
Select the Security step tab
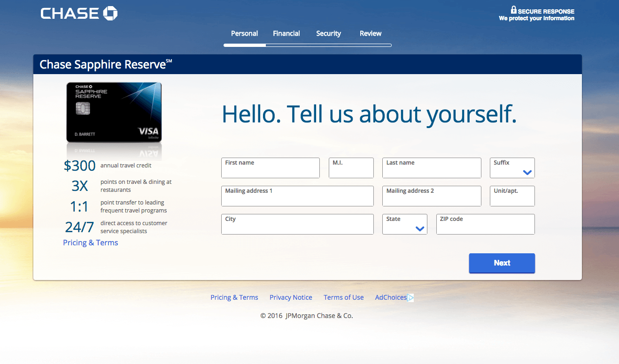click(x=328, y=33)
